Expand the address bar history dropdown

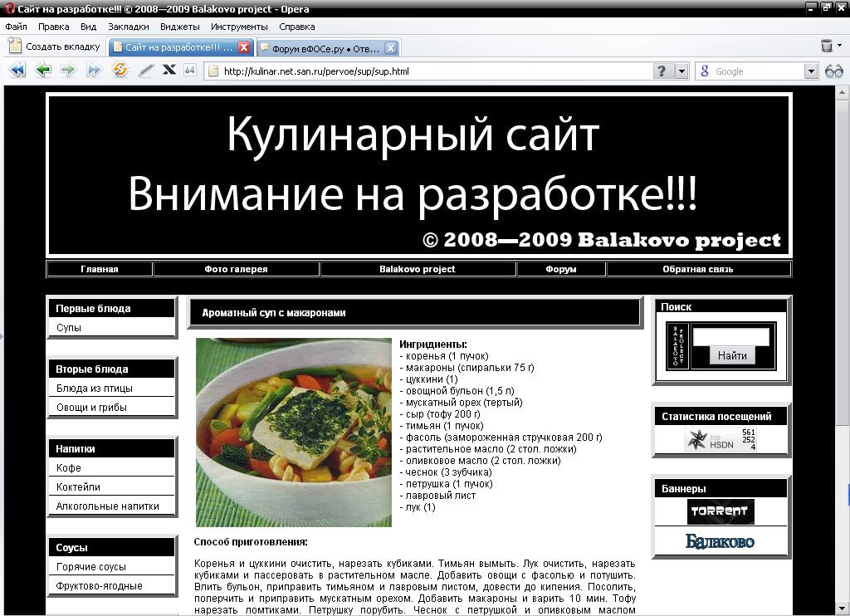[681, 71]
